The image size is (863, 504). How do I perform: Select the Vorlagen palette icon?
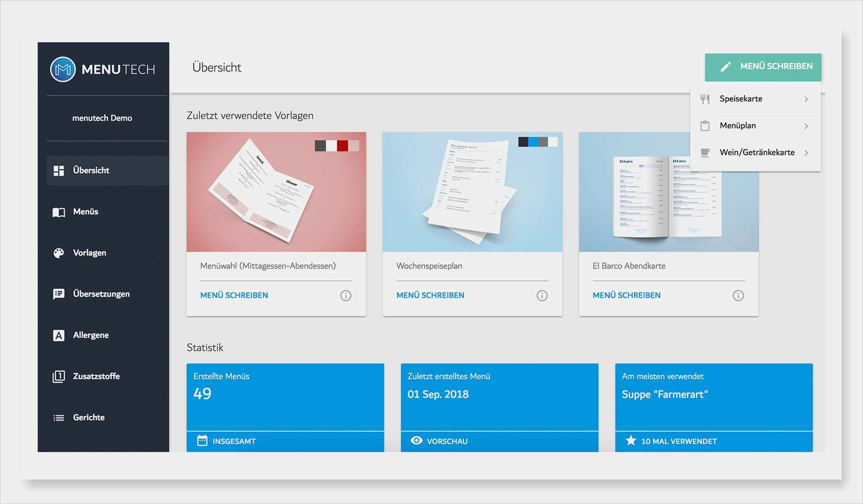point(59,253)
